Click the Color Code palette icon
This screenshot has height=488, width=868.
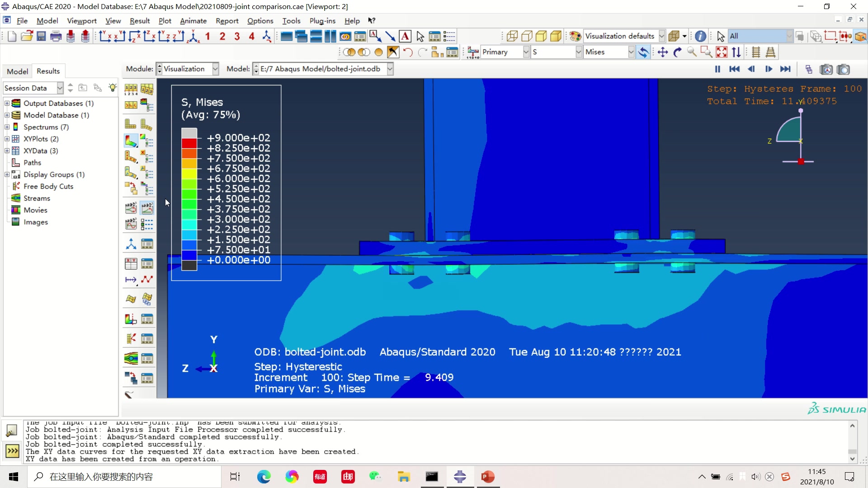click(575, 36)
